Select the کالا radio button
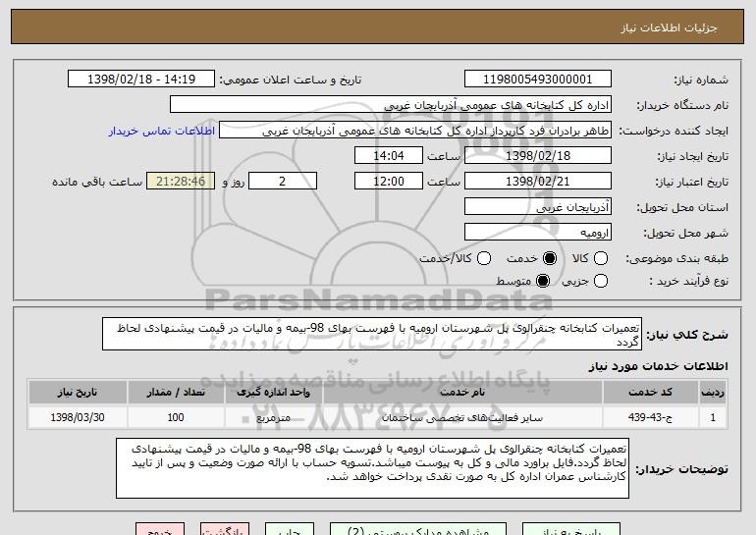 [600, 258]
